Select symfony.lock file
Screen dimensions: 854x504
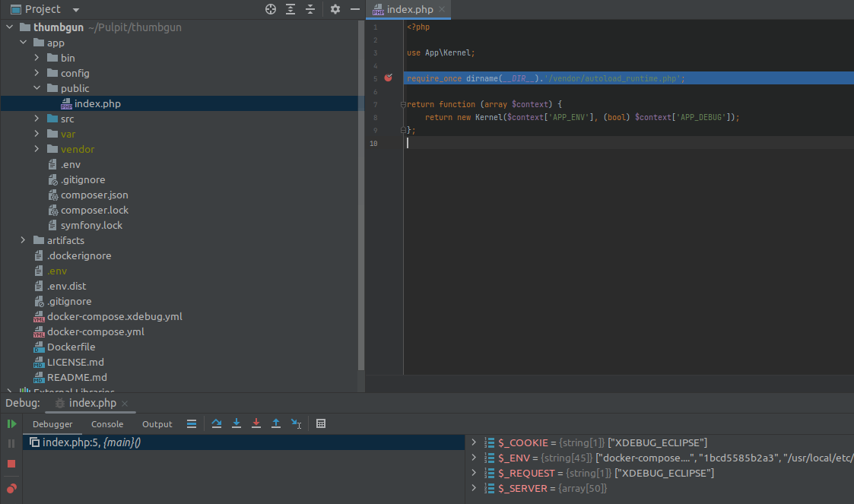tap(91, 225)
